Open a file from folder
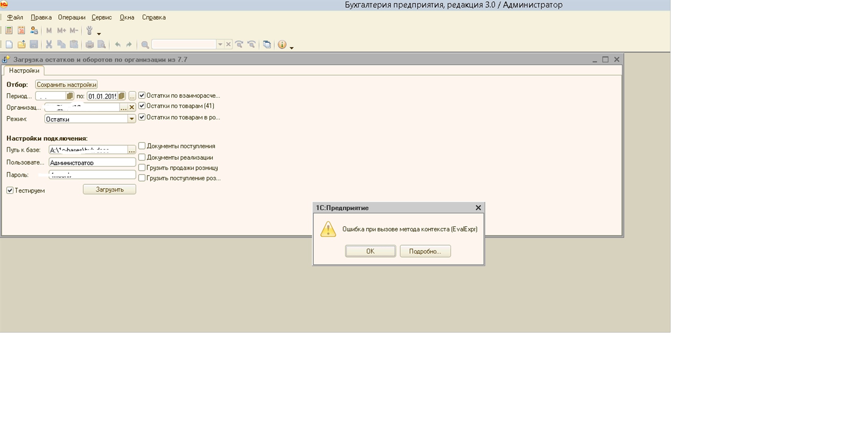Viewport: 868px width, 439px height. 21,44
